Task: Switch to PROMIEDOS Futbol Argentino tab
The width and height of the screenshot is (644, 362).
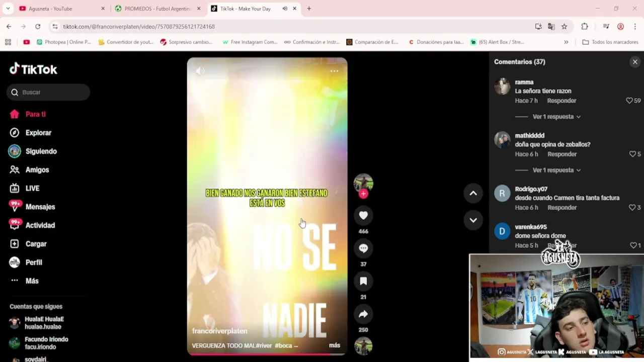Action: coord(157,9)
